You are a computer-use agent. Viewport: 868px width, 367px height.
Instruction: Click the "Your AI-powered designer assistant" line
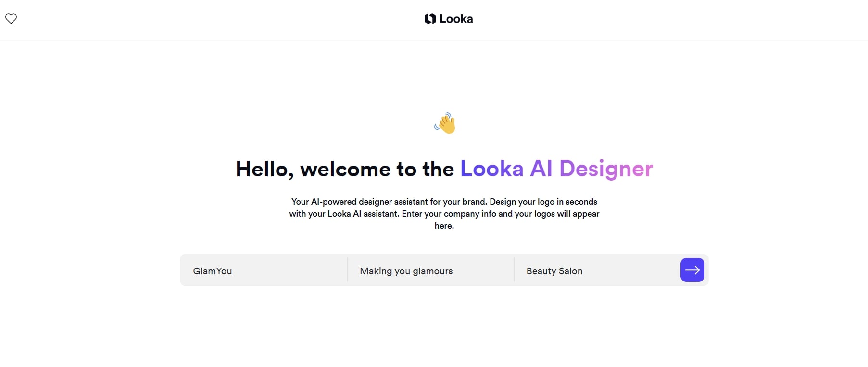point(444,202)
